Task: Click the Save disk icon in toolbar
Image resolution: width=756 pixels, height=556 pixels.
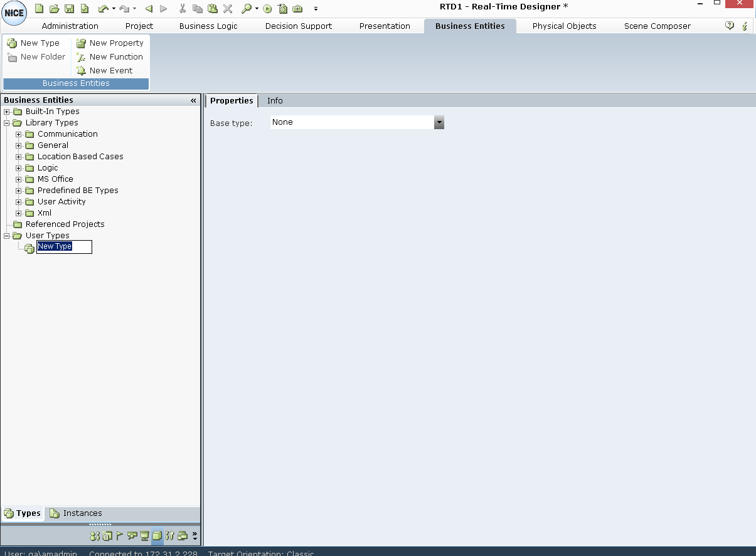Action: 69,9
